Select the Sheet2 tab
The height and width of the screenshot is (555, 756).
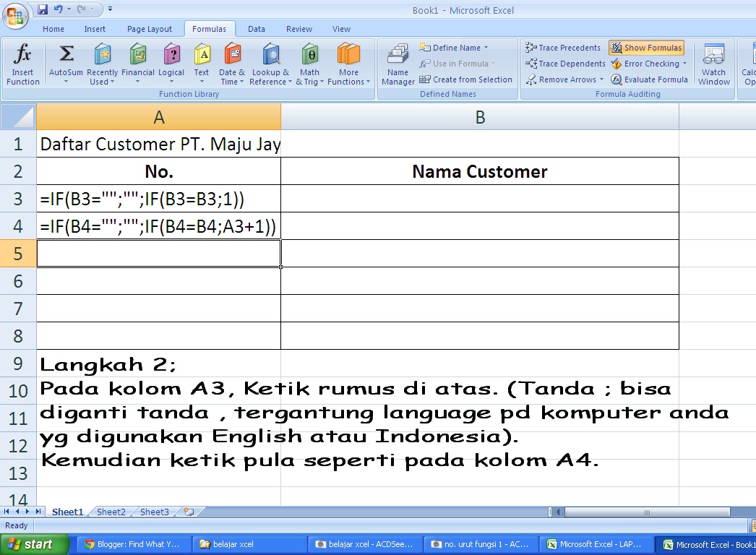[x=111, y=512]
